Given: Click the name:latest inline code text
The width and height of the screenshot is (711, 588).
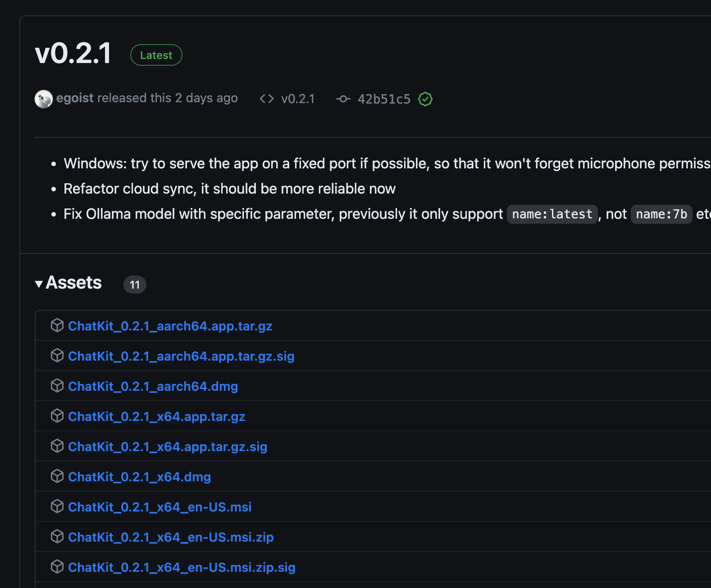Looking at the screenshot, I should click(x=552, y=214).
